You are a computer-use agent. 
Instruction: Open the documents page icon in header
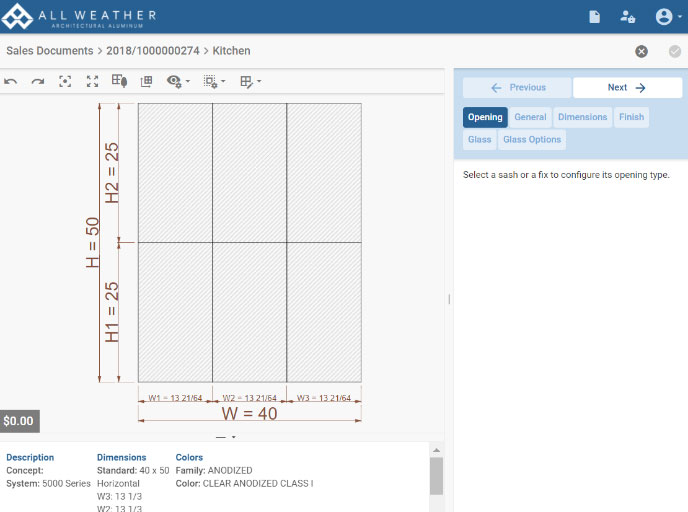click(595, 17)
